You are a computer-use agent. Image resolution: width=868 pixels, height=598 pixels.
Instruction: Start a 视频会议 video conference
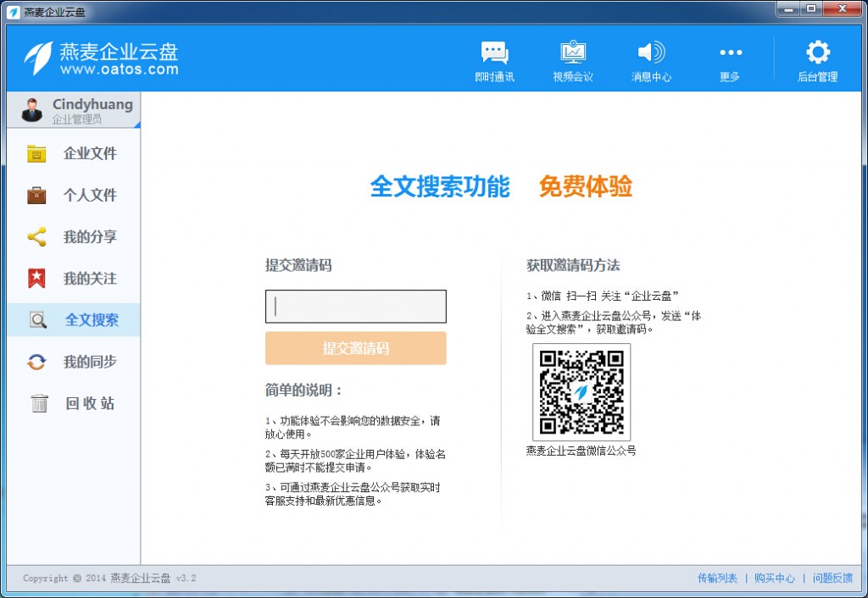572,59
